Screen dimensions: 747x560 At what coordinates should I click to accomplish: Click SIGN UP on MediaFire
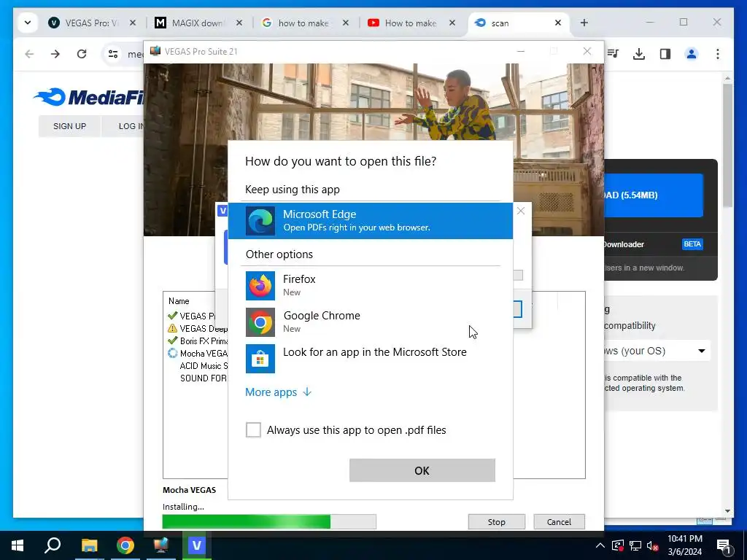[69, 126]
